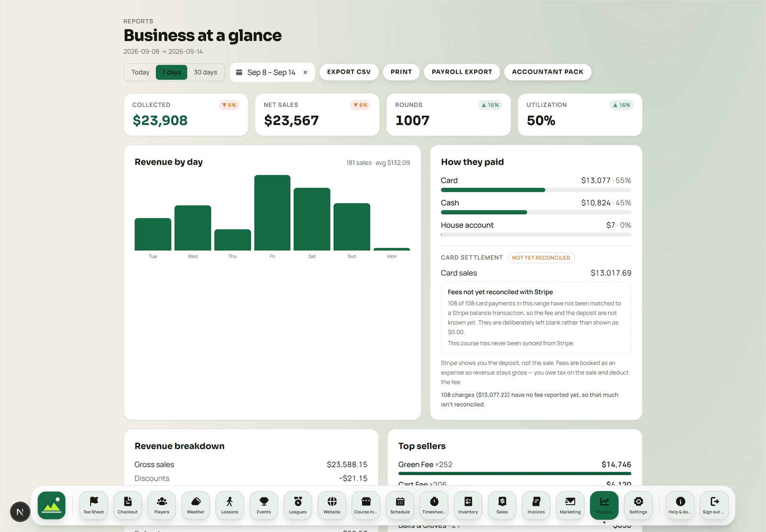The image size is (766, 532).
Task: Select the 7 days range tab
Action: pos(171,72)
